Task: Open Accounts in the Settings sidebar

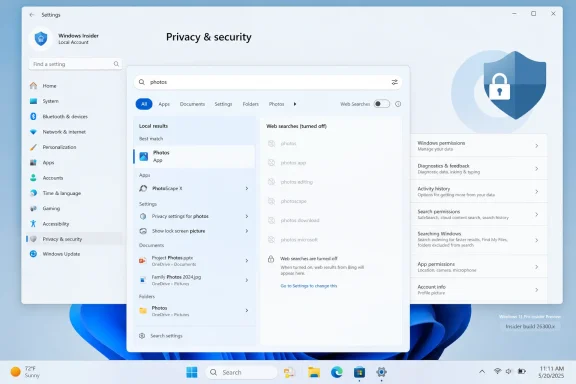Action: [x=75, y=178]
